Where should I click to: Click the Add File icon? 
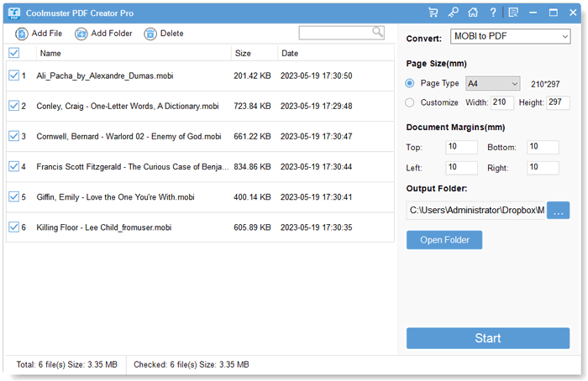click(x=21, y=34)
